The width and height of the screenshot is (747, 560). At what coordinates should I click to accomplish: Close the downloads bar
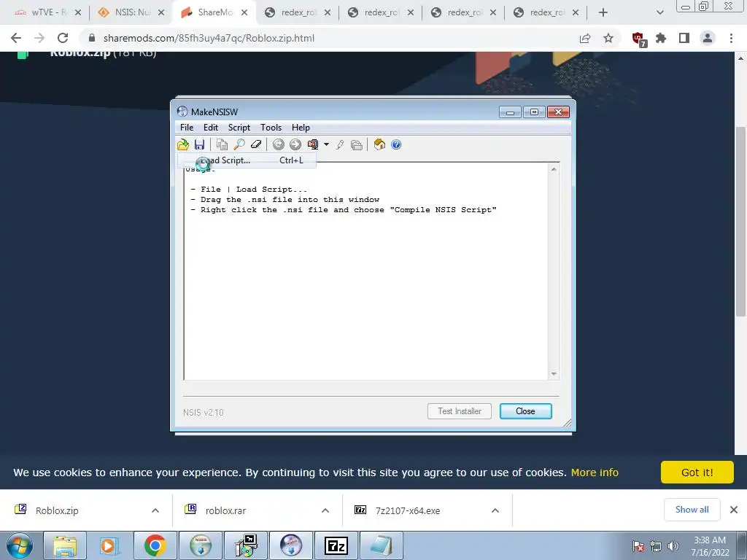[x=734, y=510]
